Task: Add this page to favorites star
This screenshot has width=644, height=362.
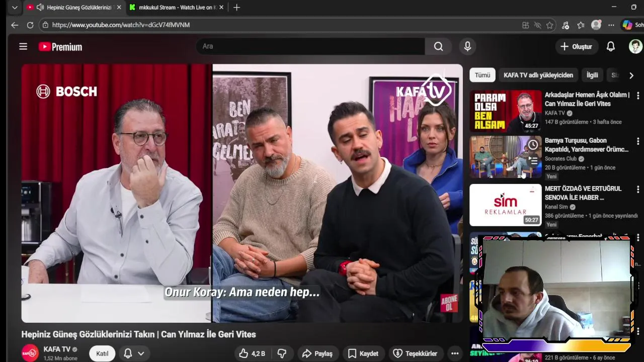Action: tap(550, 25)
